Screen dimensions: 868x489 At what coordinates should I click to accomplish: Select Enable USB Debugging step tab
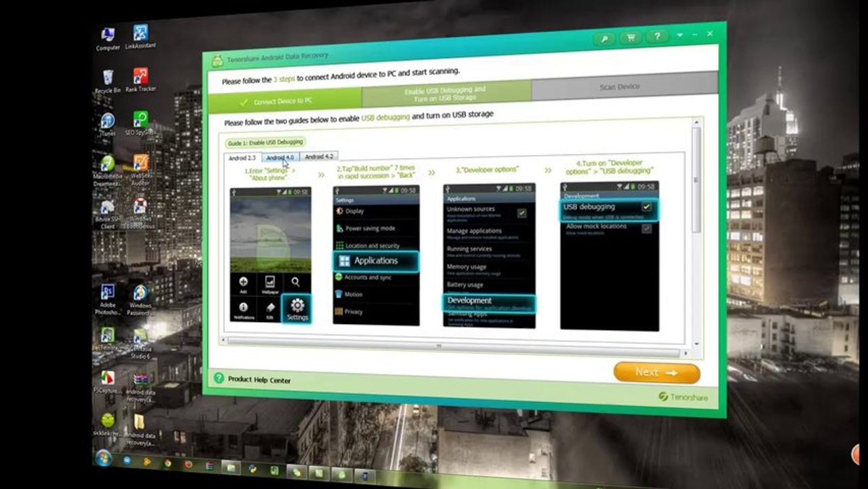click(446, 93)
